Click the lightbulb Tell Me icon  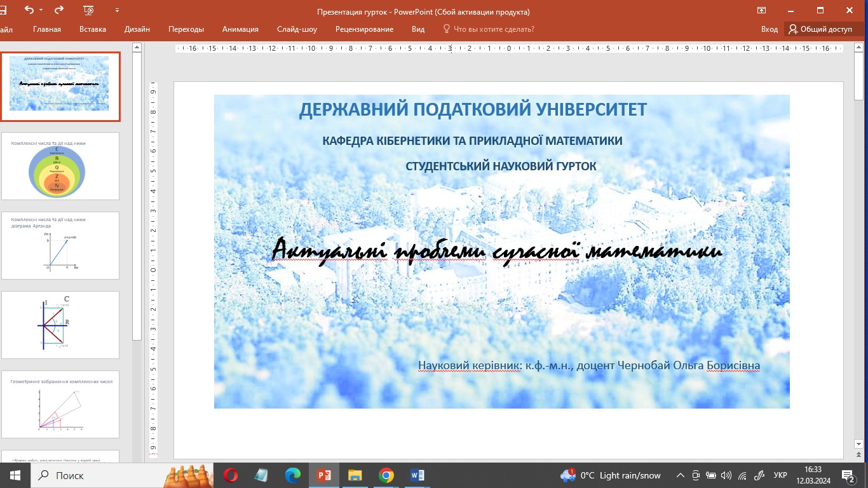(446, 29)
